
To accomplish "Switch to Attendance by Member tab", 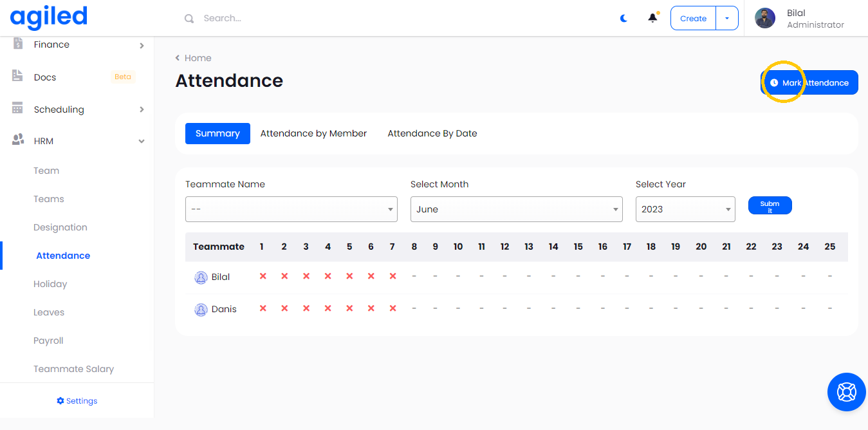I will point(313,134).
